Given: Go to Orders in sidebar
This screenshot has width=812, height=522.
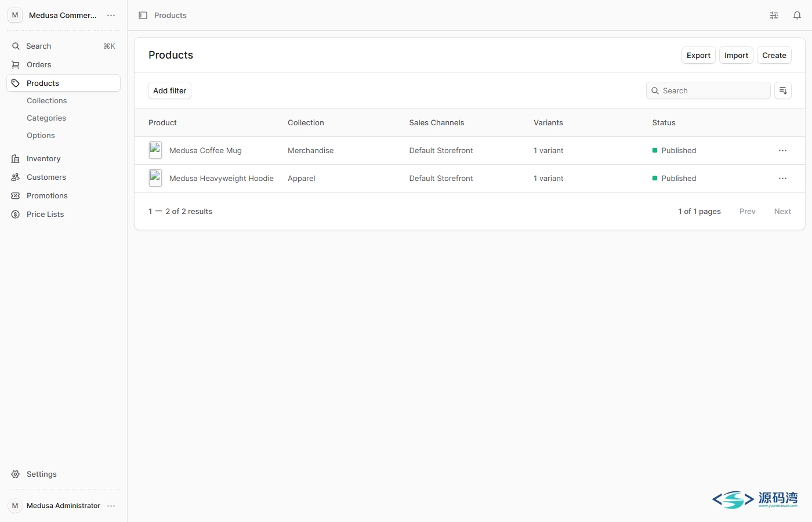Looking at the screenshot, I should 63,64.
